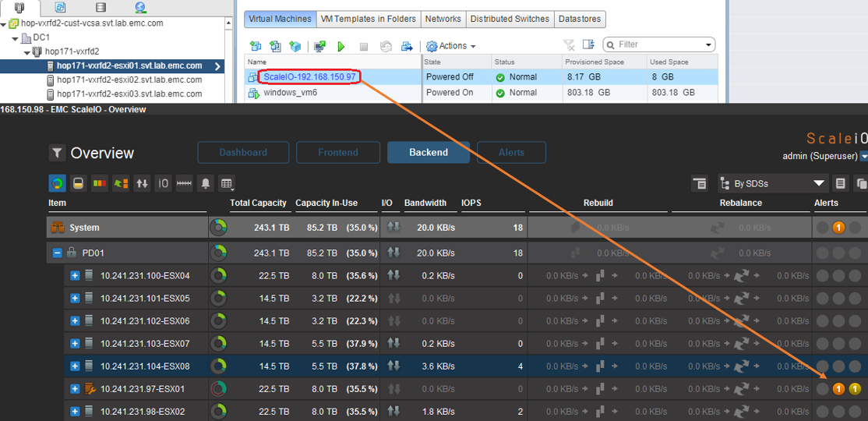Select the capacity donut view icon
Image resolution: width=868 pixels, height=421 pixels.
point(57,184)
